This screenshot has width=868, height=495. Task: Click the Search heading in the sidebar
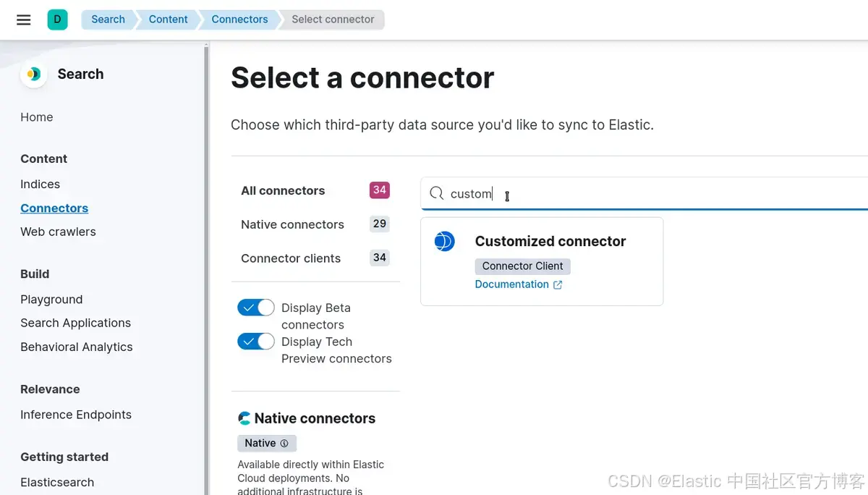point(80,75)
